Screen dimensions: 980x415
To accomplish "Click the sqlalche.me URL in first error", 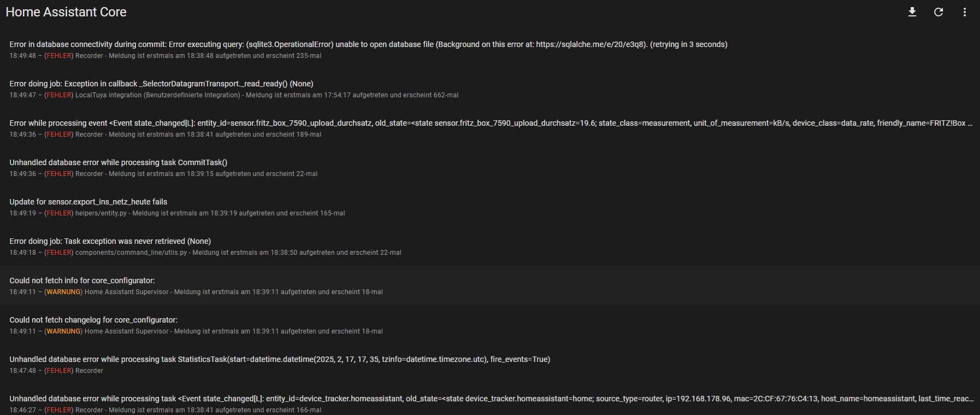I will [591, 44].
